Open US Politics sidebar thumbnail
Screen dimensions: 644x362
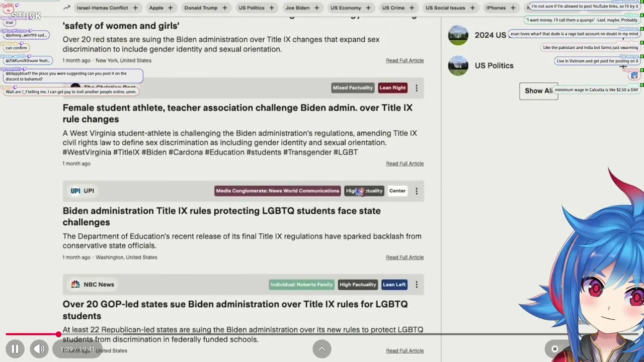[x=458, y=65]
